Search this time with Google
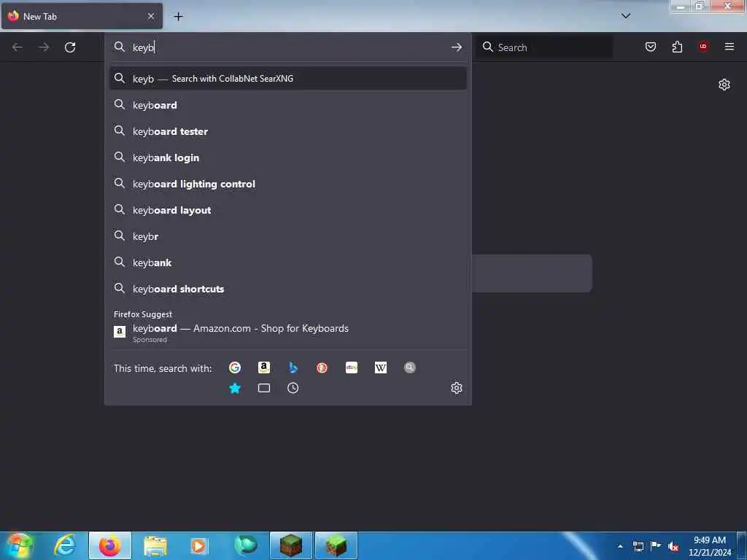 235,367
